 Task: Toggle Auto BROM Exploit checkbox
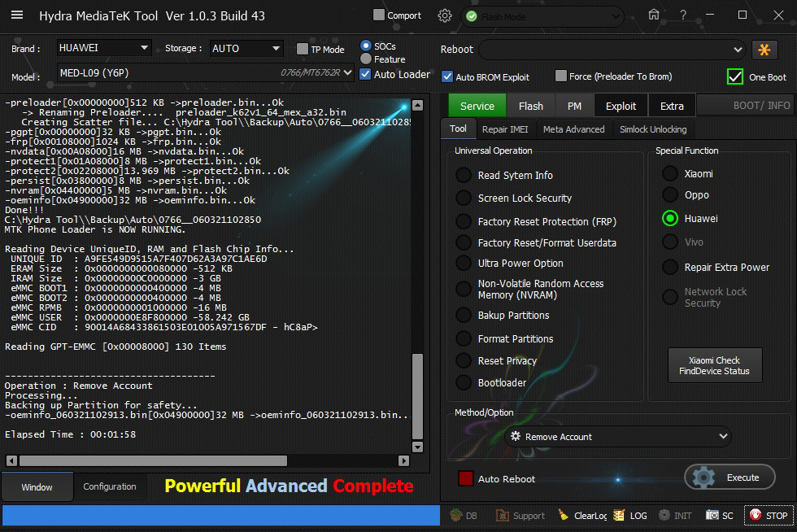coord(447,76)
